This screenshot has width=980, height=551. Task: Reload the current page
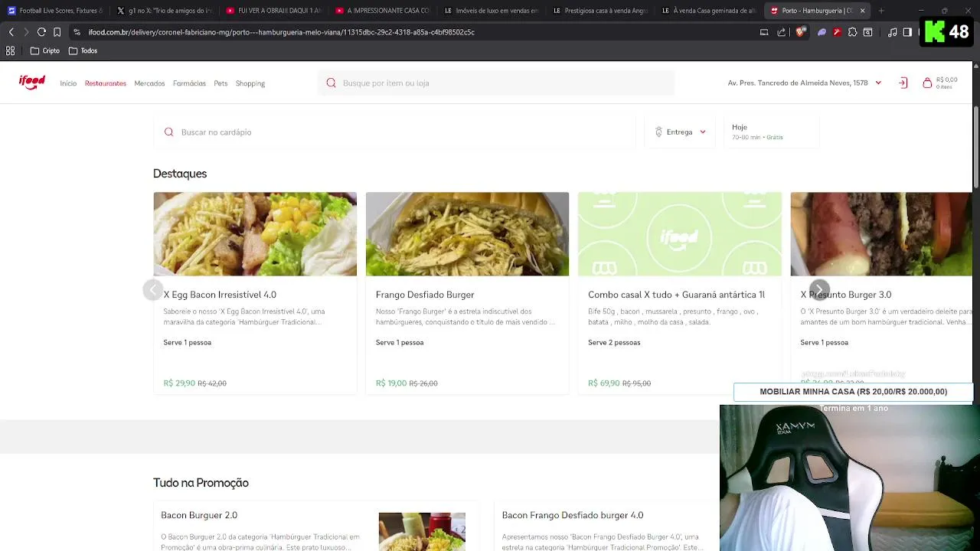(x=41, y=32)
